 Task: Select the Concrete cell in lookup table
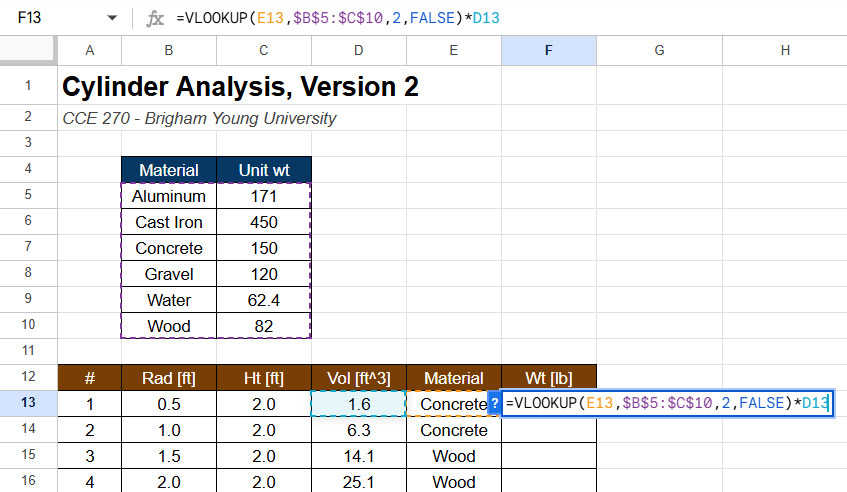click(x=169, y=248)
